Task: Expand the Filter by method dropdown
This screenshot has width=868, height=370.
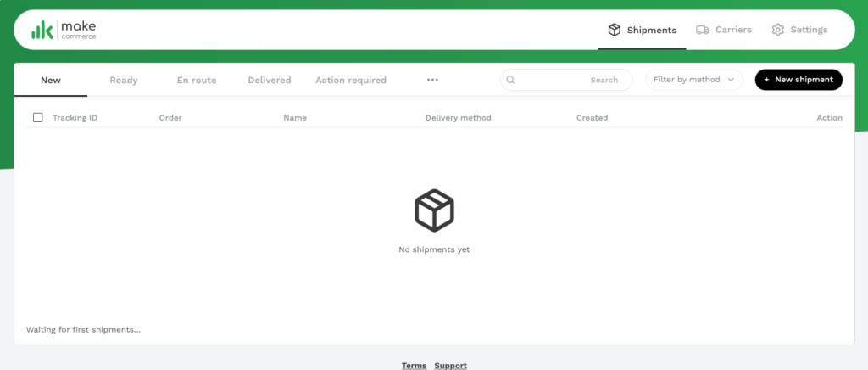Action: 694,80
